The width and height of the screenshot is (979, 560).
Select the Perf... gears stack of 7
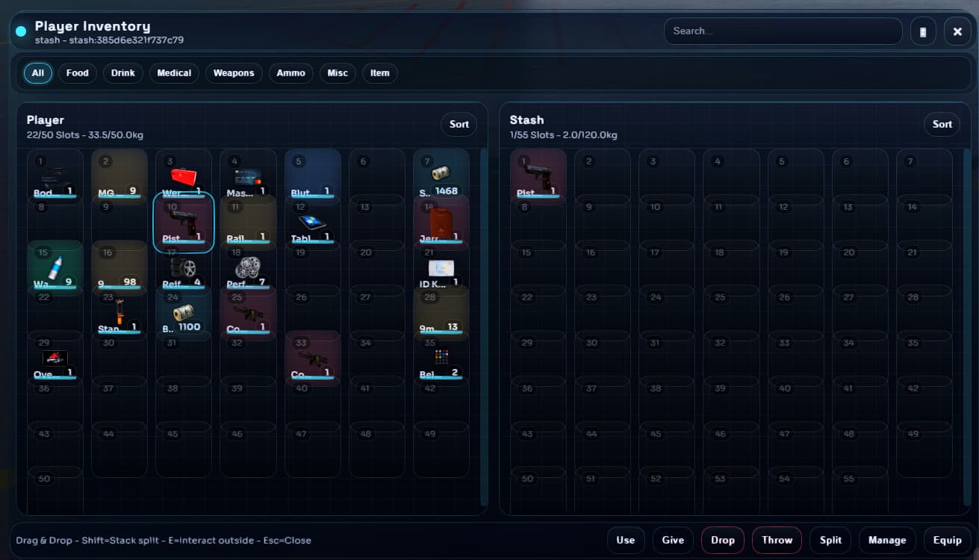coord(248,267)
